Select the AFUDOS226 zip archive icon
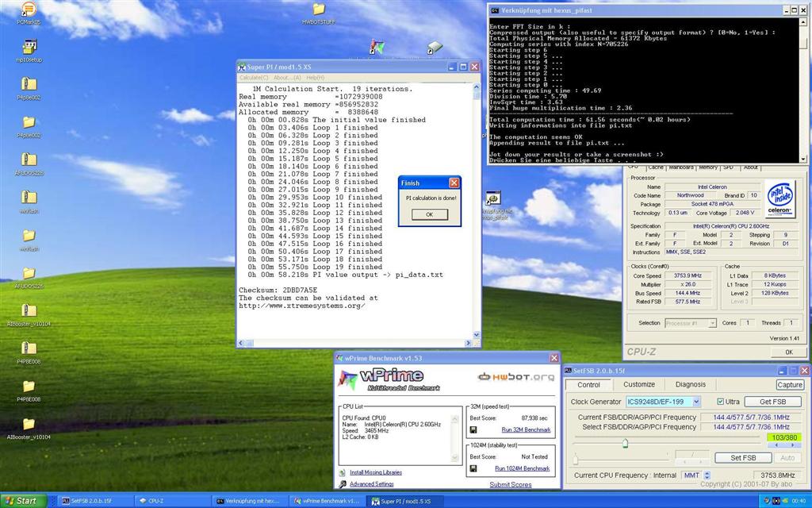This screenshot has width=812, height=508. coord(29,160)
